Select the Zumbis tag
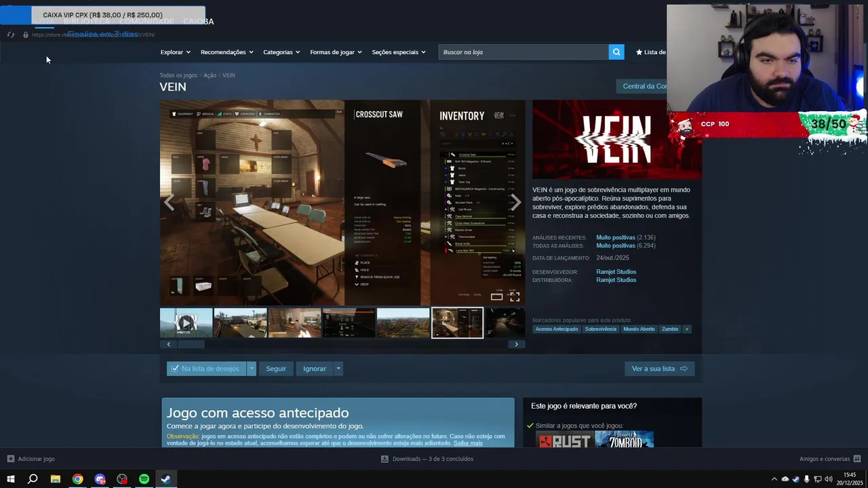This screenshot has height=488, width=868. 670,329
